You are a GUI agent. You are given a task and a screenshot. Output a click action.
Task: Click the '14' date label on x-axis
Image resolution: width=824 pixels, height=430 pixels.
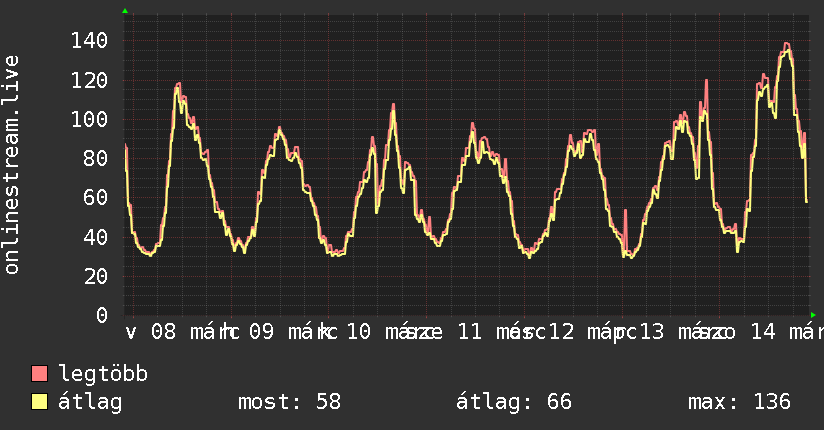point(763,332)
